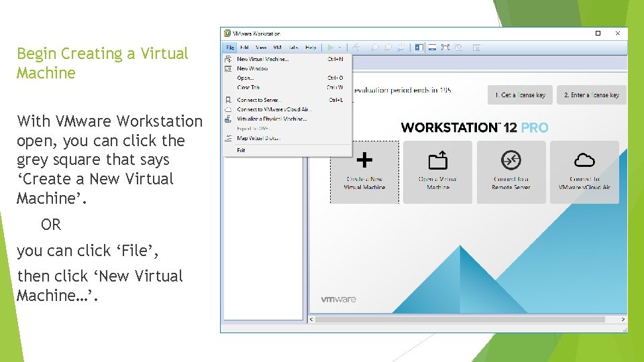Click the '1. Get a license key' button
The image size is (644, 362).
520,95
